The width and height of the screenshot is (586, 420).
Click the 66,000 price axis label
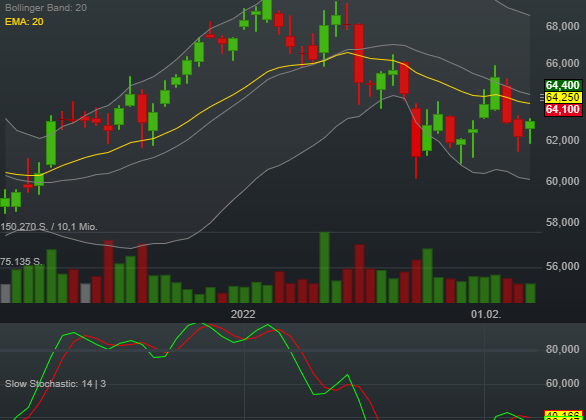562,64
